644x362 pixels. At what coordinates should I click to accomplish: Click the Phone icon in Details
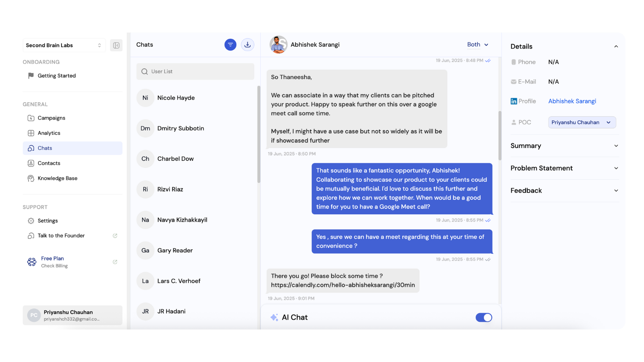(514, 62)
